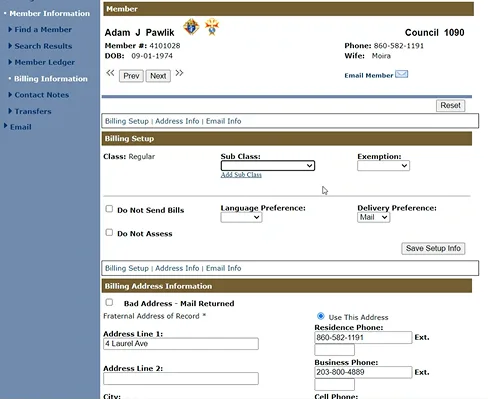Click upper Address Info anchor link

pyautogui.click(x=177, y=121)
